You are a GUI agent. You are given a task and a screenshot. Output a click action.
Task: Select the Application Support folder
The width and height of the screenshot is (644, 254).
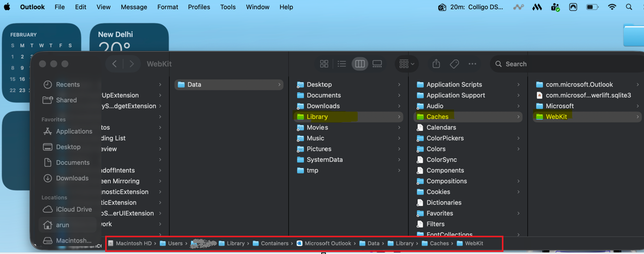click(468, 95)
